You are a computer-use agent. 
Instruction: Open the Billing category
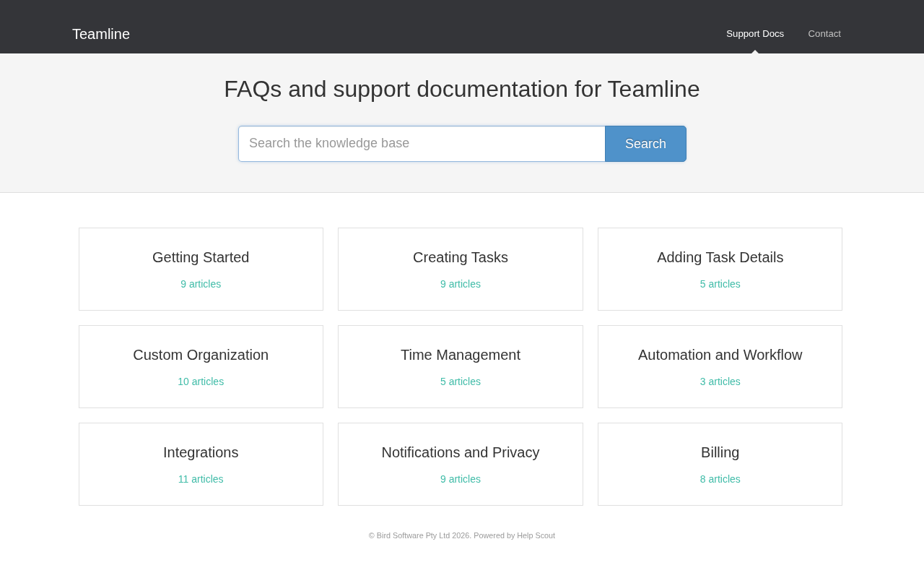(720, 465)
